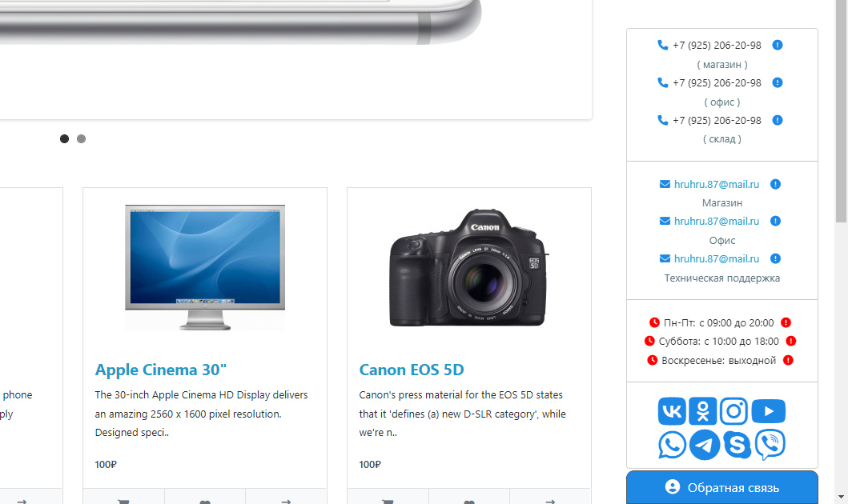The height and width of the screenshot is (504, 848).
Task: Open the Canon EOS 5D product title
Action: tap(412, 370)
